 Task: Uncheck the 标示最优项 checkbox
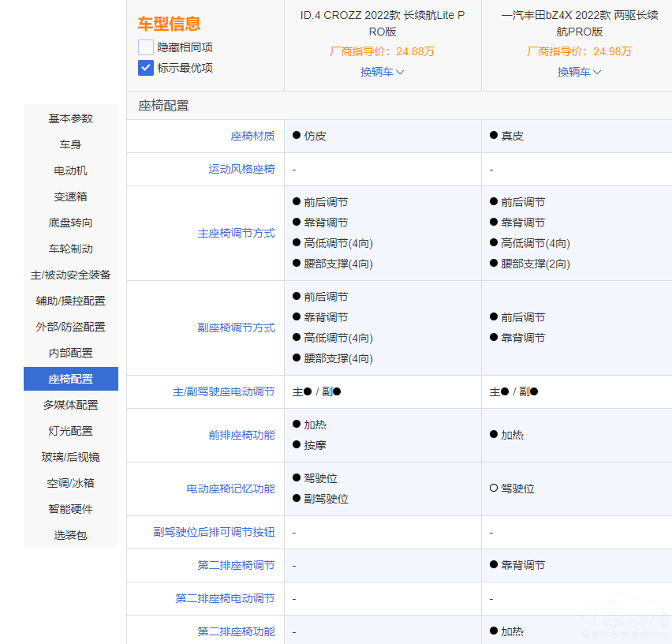point(146,68)
